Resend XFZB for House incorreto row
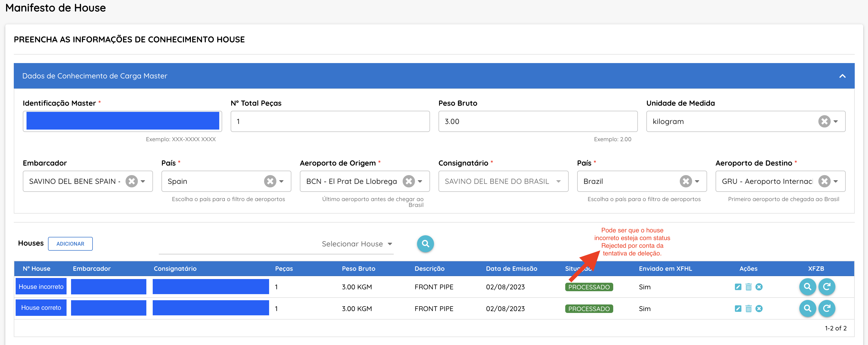The width and height of the screenshot is (868, 345). (827, 287)
